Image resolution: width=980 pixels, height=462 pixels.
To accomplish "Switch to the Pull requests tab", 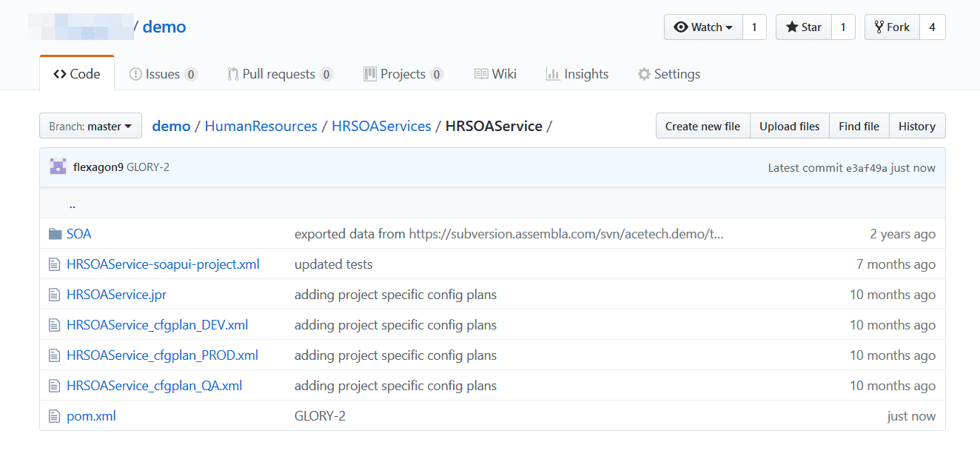I will [x=280, y=74].
